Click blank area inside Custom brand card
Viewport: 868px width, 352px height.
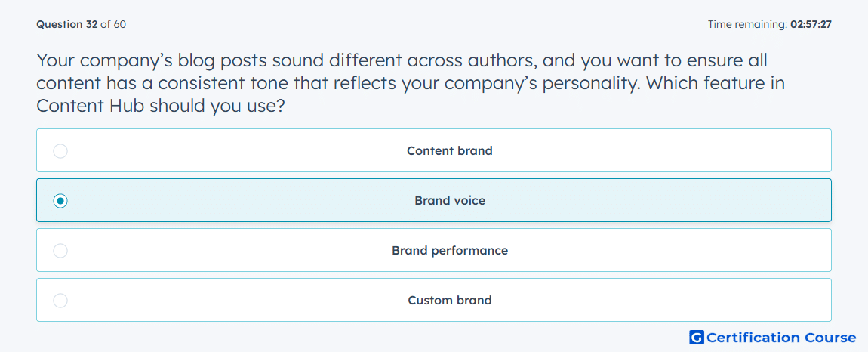tap(664, 301)
